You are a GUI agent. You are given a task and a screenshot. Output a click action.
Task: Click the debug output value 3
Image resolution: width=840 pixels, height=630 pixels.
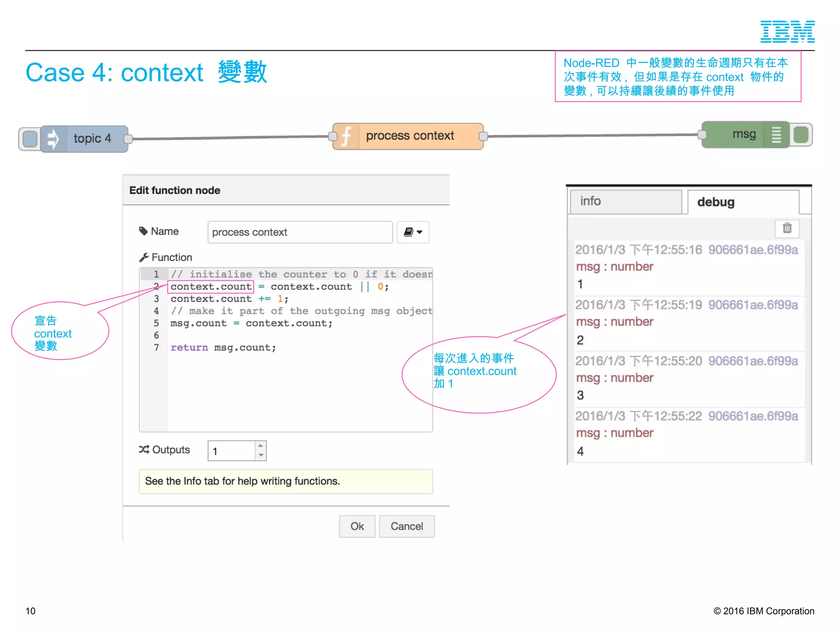click(580, 395)
